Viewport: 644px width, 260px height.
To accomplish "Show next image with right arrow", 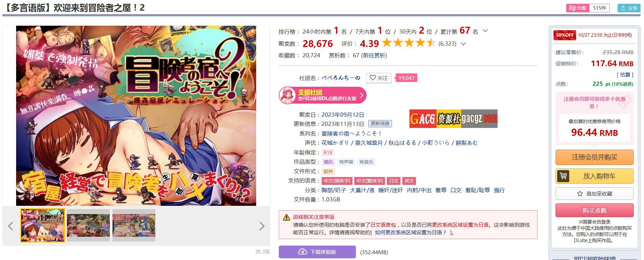I will click(262, 226).
